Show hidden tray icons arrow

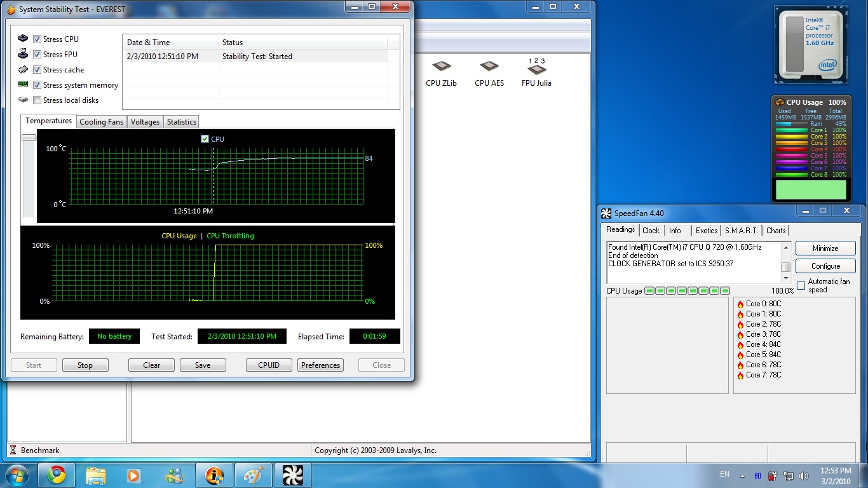[742, 475]
